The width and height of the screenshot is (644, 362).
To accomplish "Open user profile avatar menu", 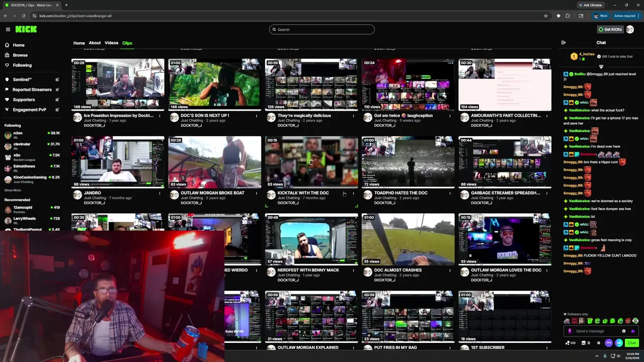I will click(x=630, y=29).
